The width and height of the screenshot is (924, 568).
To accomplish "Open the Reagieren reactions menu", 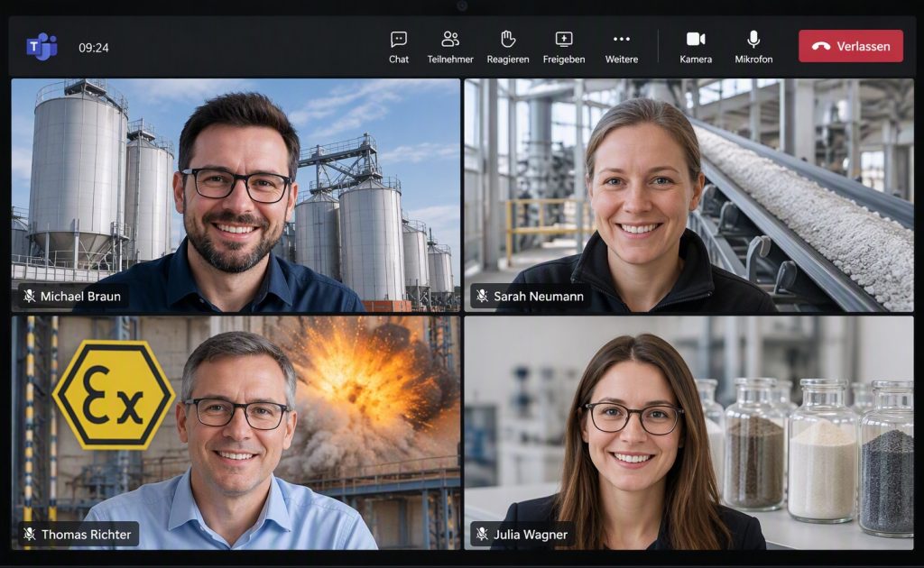I will point(508,47).
